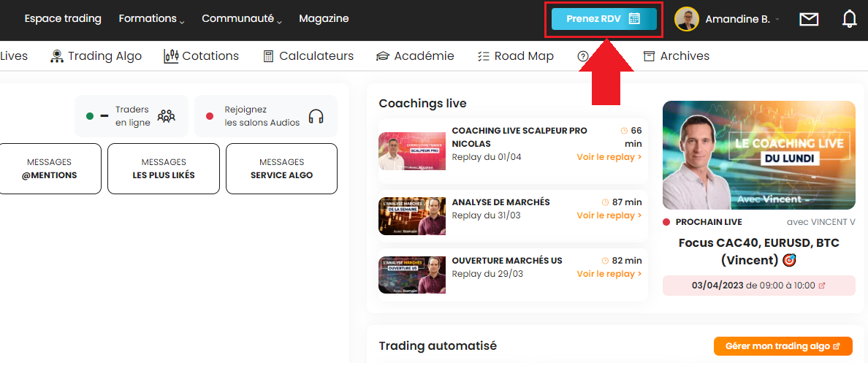
Task: Open the Road Map tab
Action: point(516,56)
